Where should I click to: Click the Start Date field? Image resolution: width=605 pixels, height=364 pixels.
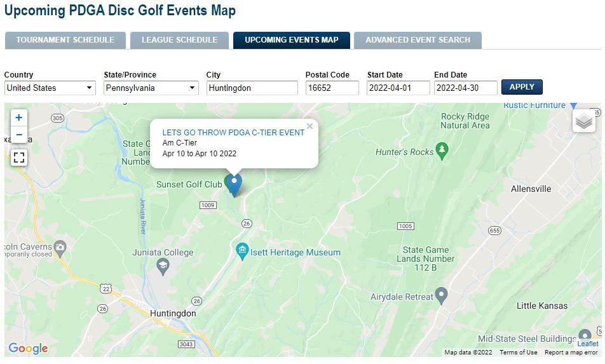(x=398, y=88)
